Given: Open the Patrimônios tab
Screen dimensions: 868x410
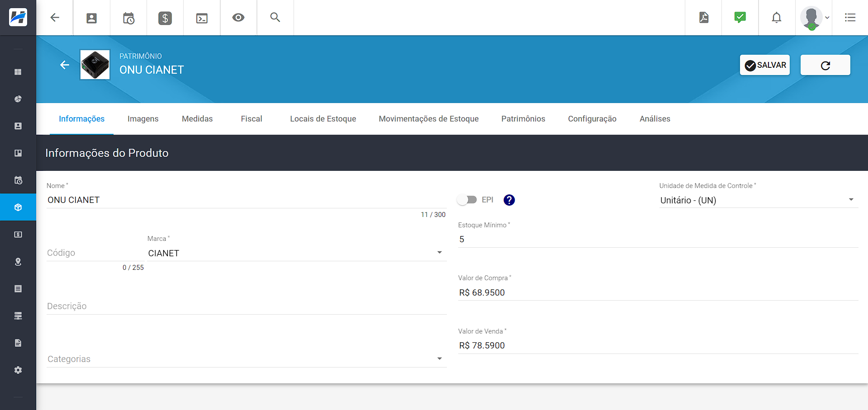Looking at the screenshot, I should (x=523, y=119).
